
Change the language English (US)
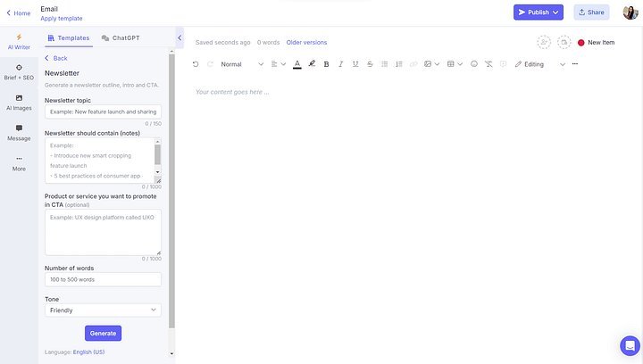(88, 352)
